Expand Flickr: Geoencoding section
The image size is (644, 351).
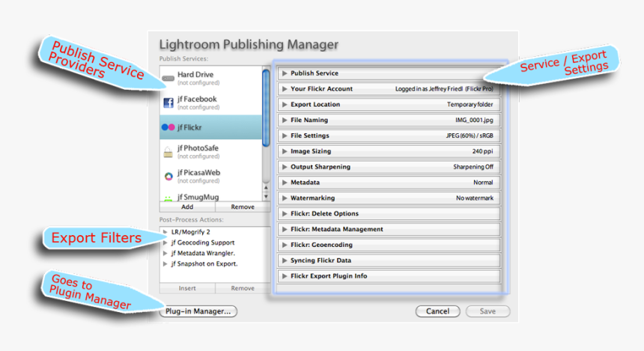tap(285, 245)
